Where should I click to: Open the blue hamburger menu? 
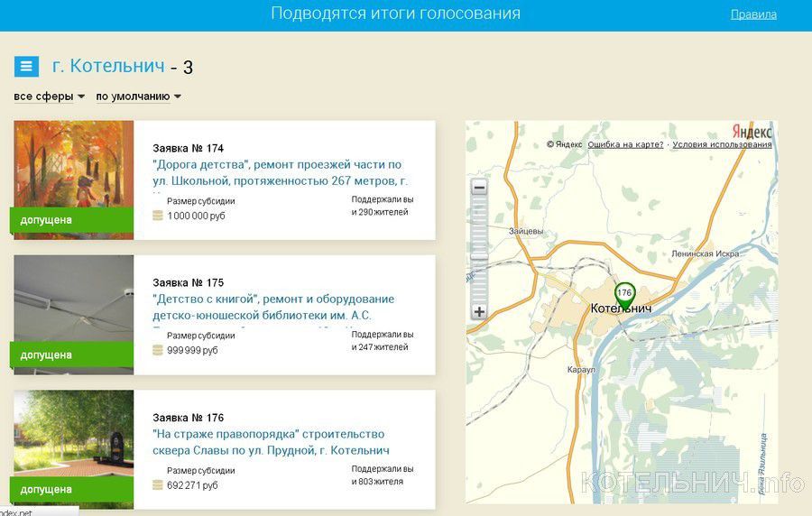(26, 66)
